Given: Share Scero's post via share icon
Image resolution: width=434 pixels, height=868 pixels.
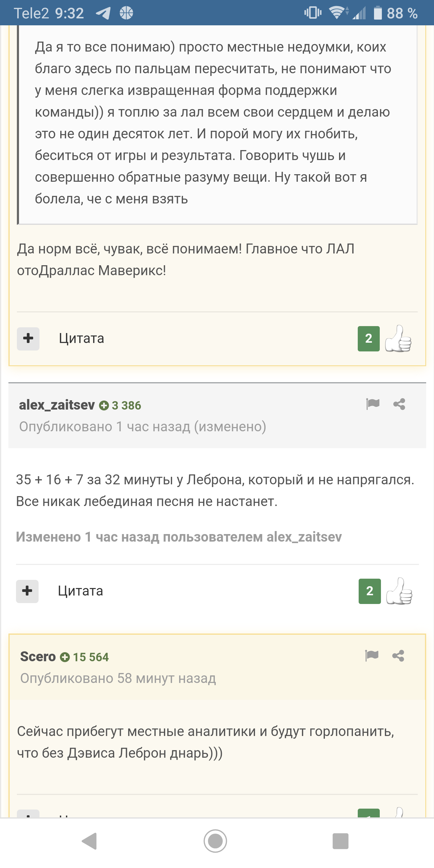Looking at the screenshot, I should click(x=398, y=656).
